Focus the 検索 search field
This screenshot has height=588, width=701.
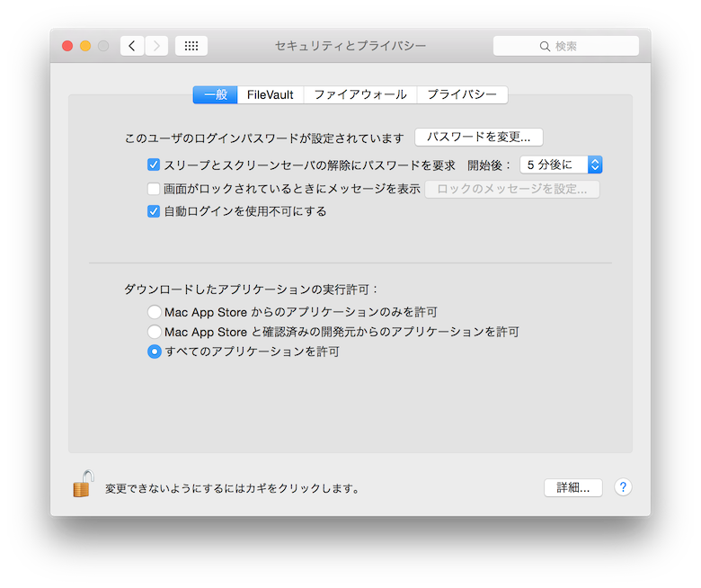click(566, 46)
